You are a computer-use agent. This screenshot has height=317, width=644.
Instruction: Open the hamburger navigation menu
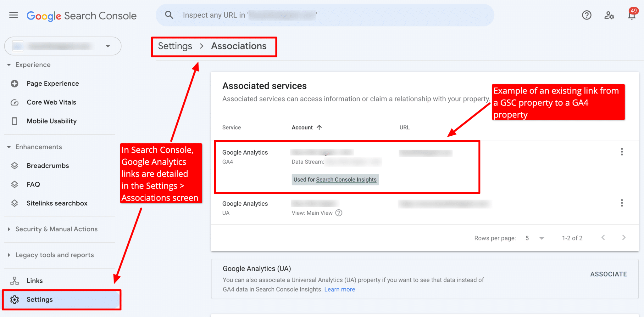tap(13, 15)
